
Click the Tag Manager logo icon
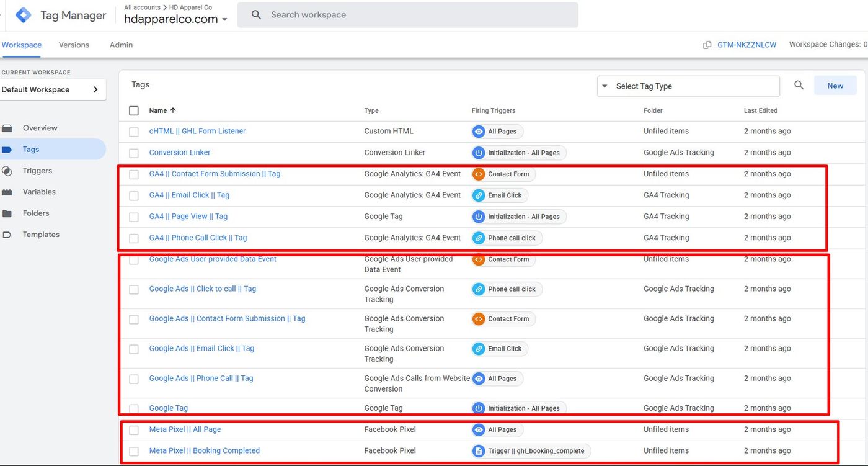click(23, 15)
